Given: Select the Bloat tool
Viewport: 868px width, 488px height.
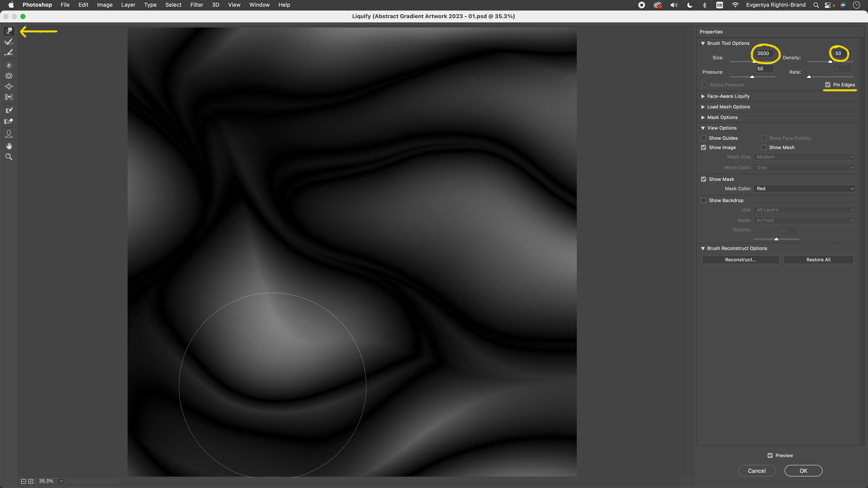Looking at the screenshot, I should (x=9, y=86).
